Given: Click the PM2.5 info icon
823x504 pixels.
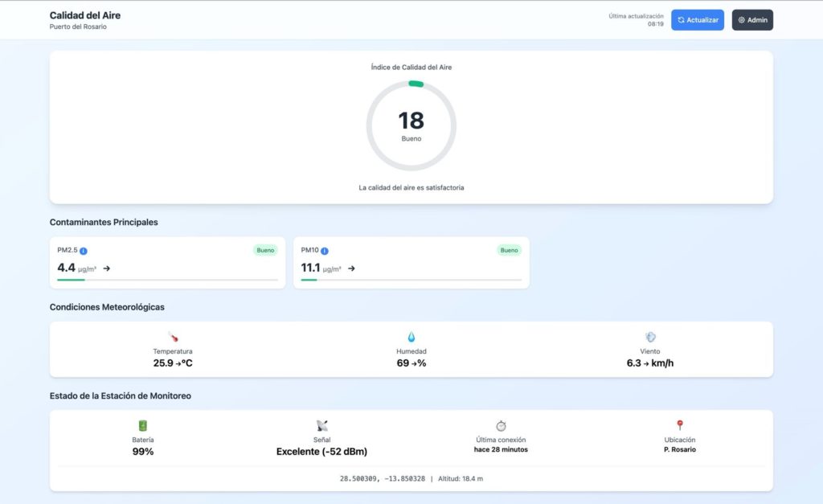Looking at the screenshot, I should pos(84,251).
